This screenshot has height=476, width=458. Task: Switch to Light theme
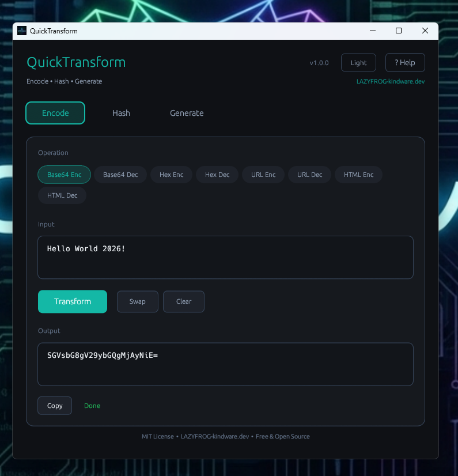tap(359, 63)
